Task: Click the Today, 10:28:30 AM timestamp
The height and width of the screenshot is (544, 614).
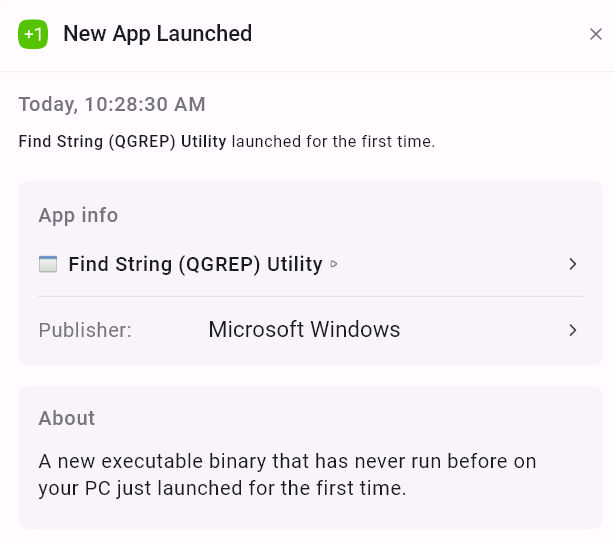Action: click(112, 104)
